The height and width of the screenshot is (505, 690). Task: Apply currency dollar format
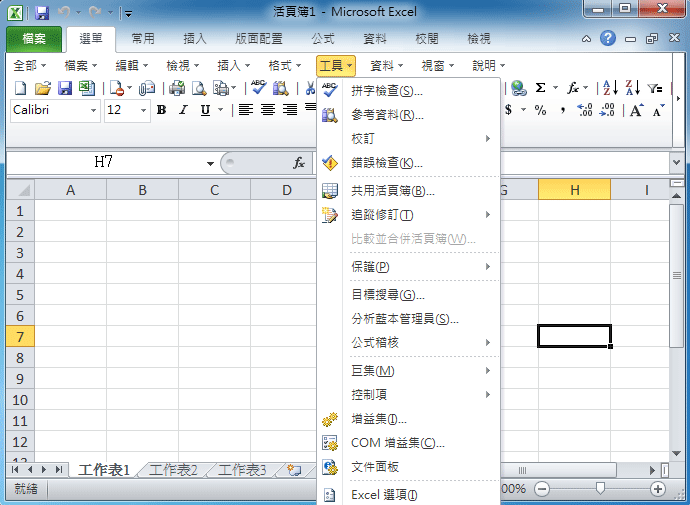tap(508, 110)
